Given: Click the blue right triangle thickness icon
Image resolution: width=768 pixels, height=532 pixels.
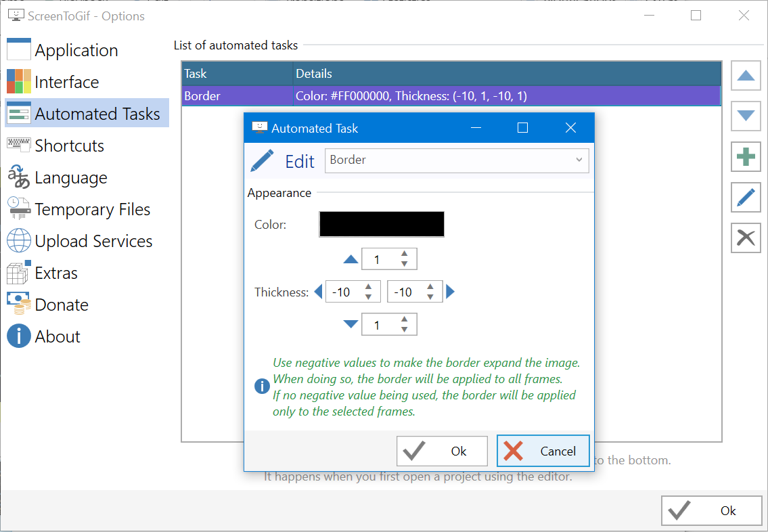Looking at the screenshot, I should pos(450,292).
